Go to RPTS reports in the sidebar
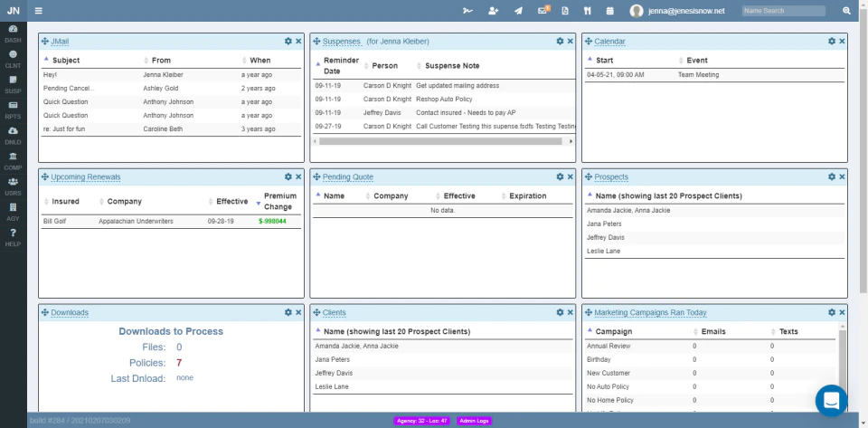Screen dimensions: 868x428 coord(13,109)
